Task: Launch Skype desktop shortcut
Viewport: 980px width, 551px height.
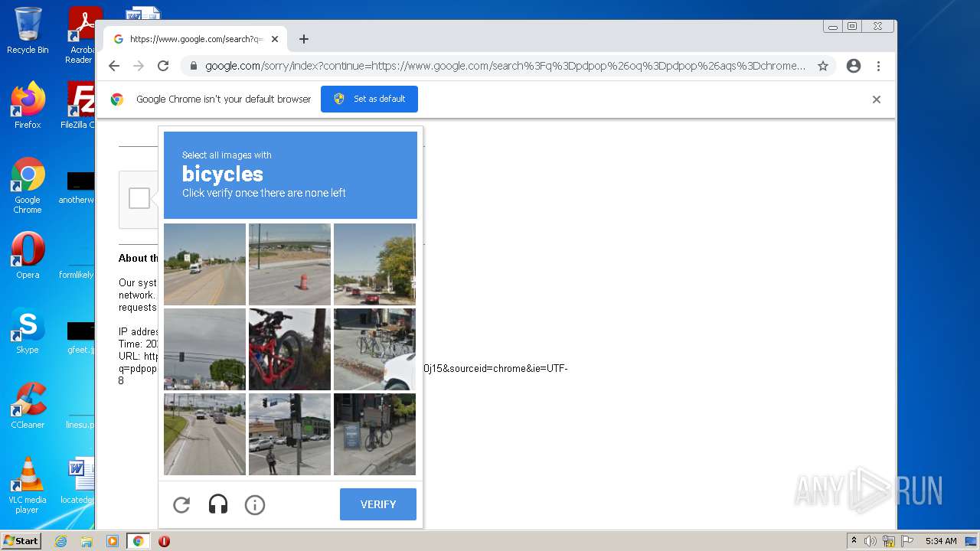Action: pos(28,331)
